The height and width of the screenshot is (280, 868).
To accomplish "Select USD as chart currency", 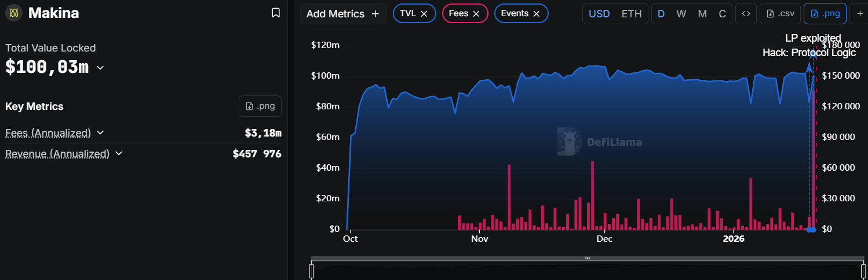I will pyautogui.click(x=599, y=14).
